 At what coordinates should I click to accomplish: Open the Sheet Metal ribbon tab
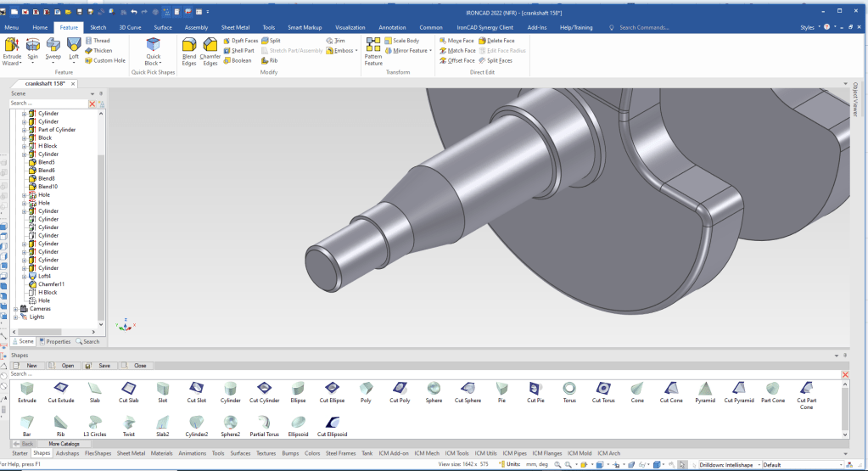pos(236,27)
